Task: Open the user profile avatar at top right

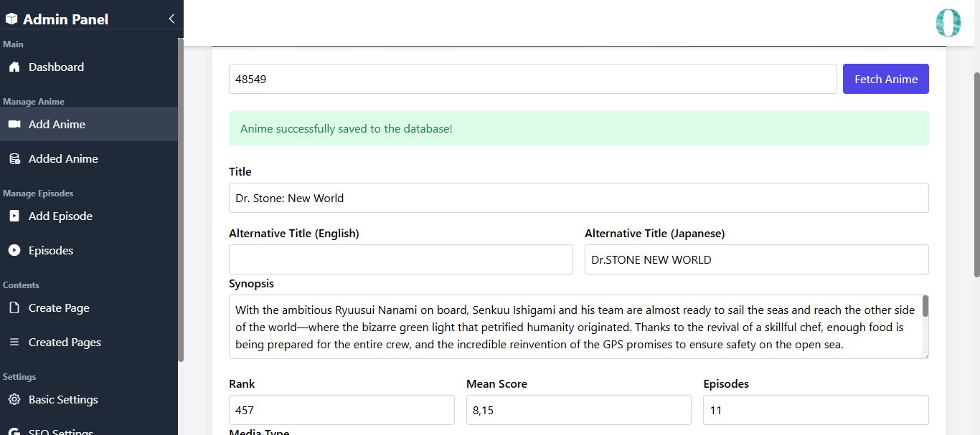Action: [x=948, y=23]
